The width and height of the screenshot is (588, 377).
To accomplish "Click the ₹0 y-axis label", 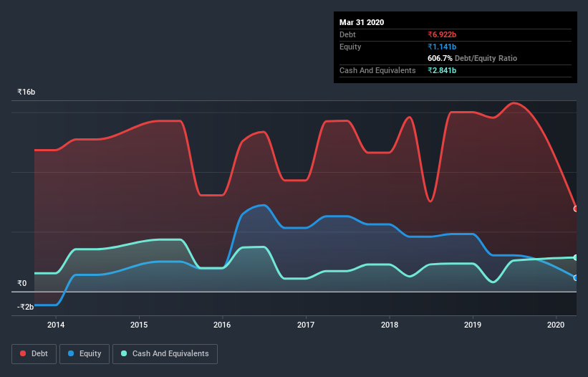I will pyautogui.click(x=22, y=283).
